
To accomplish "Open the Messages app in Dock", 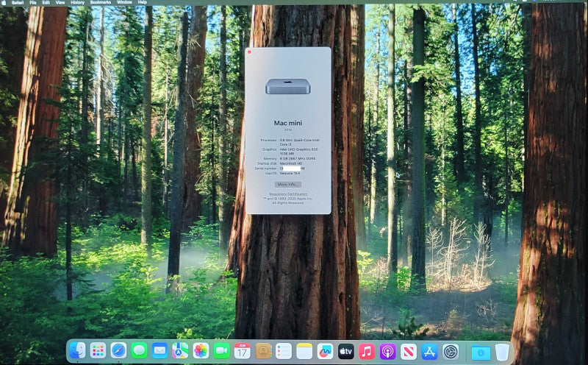I will (x=139, y=351).
